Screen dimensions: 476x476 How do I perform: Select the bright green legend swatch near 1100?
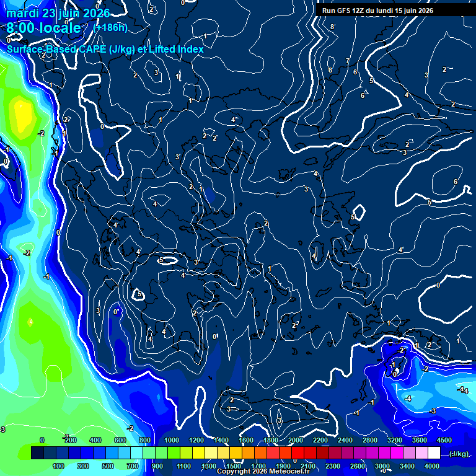[174, 452]
